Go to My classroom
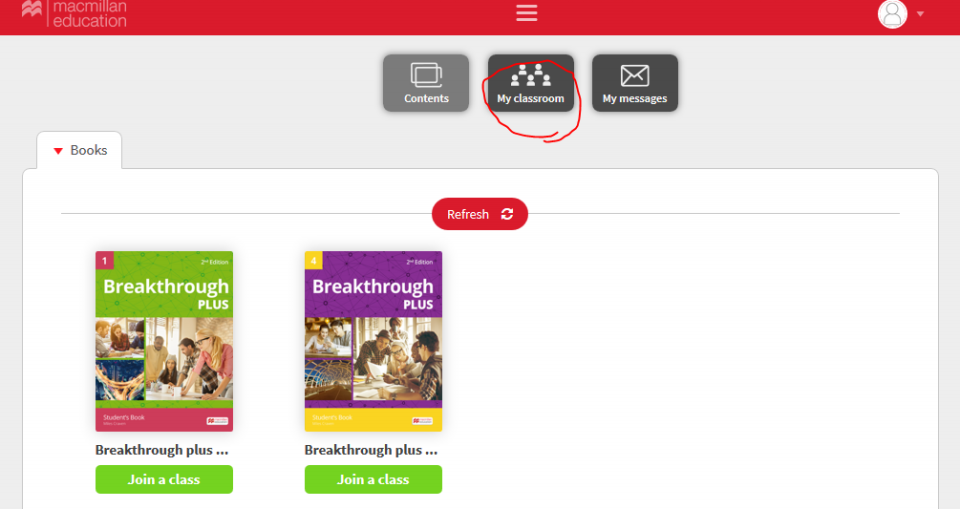Screen dimensions: 960x509 (531, 83)
